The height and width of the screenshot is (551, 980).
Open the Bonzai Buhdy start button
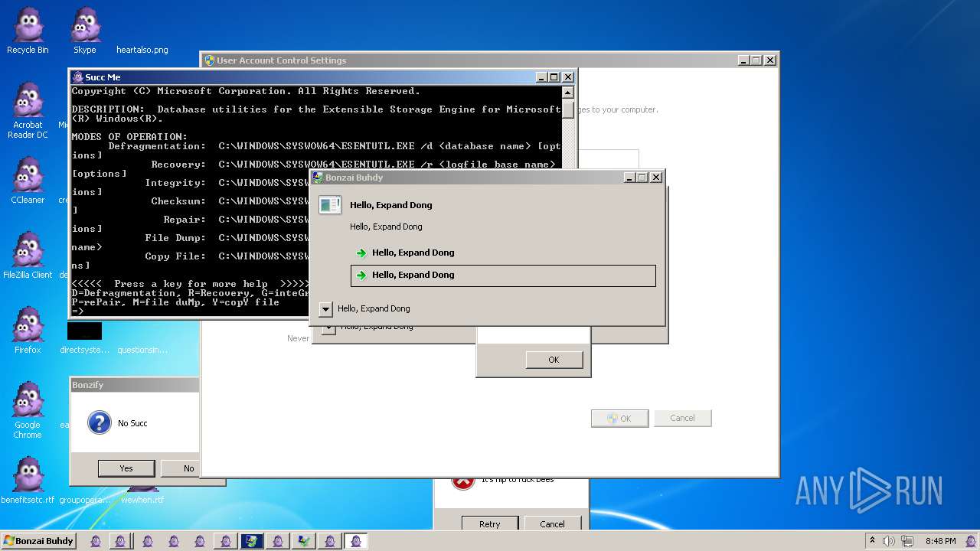coord(38,541)
